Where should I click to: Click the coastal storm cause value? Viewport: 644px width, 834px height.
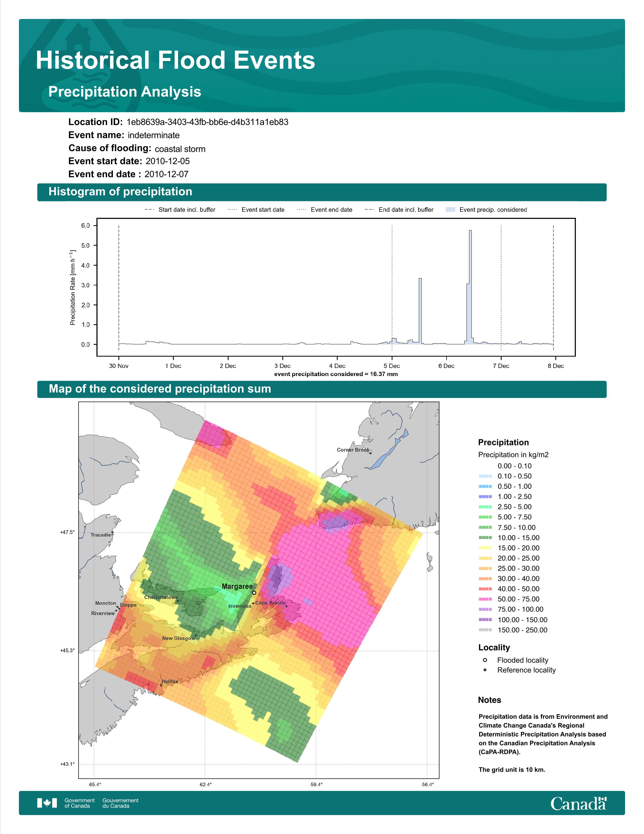tap(180, 149)
